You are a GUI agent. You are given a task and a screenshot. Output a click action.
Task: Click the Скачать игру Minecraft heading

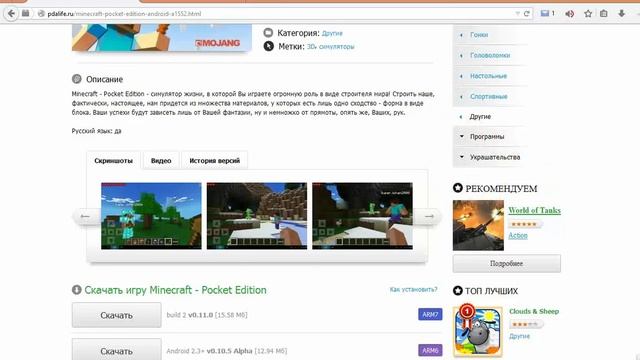[176, 290]
